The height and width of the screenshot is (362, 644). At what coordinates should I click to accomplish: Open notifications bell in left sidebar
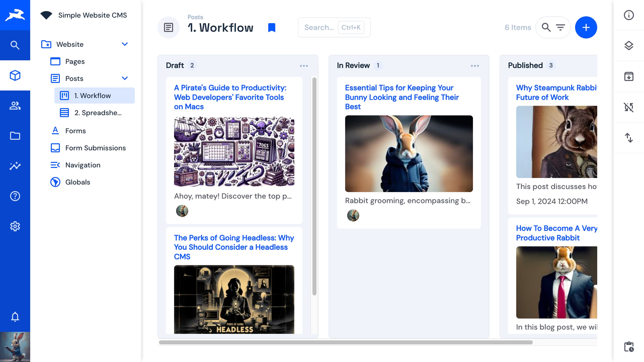click(15, 317)
